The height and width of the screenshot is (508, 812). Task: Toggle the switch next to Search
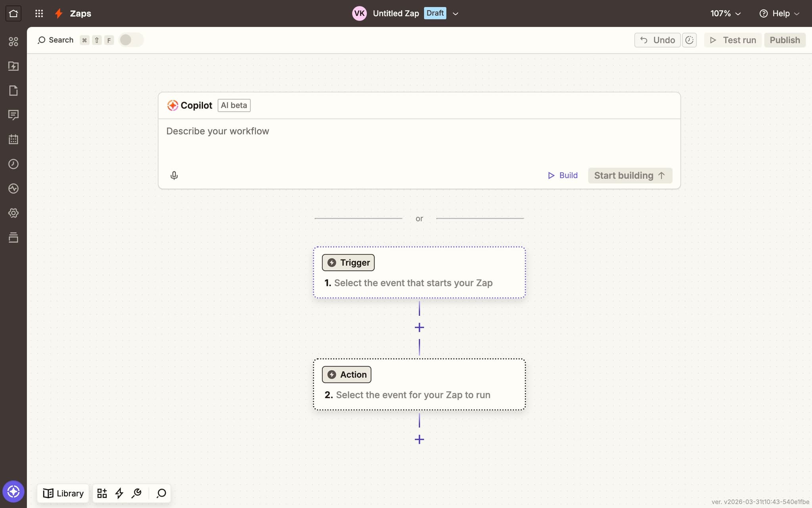pyautogui.click(x=130, y=40)
